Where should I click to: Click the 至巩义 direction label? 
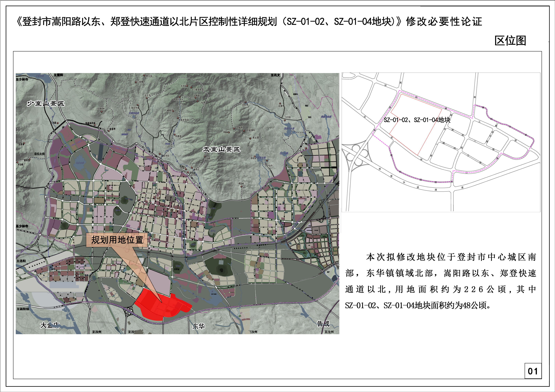[x=275, y=75]
